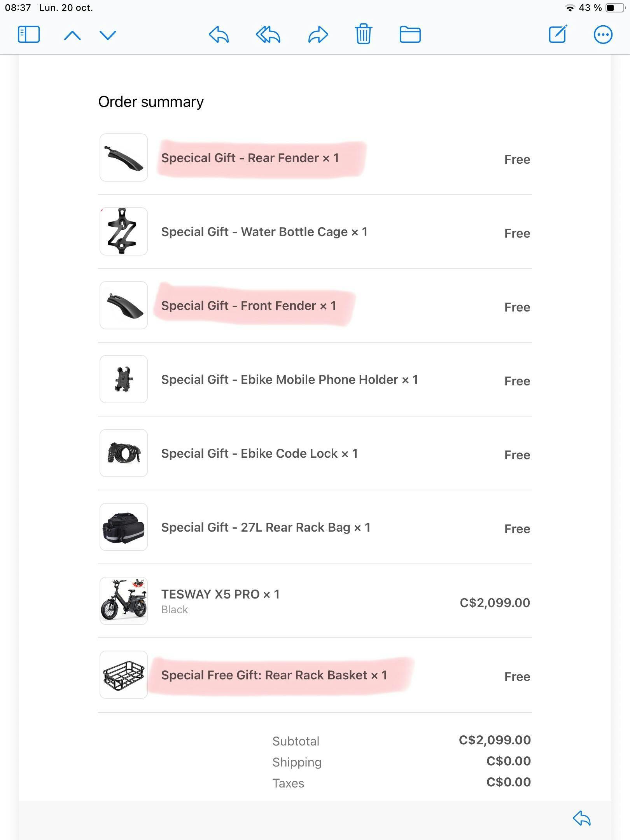Reply to this email from the toolbar
630x840 pixels.
click(219, 35)
